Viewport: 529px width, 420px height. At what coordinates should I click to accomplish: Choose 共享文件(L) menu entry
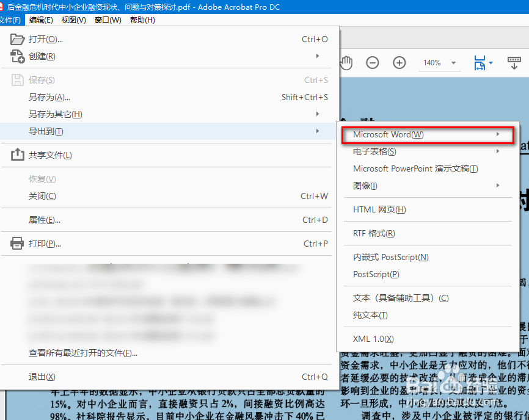(169, 155)
